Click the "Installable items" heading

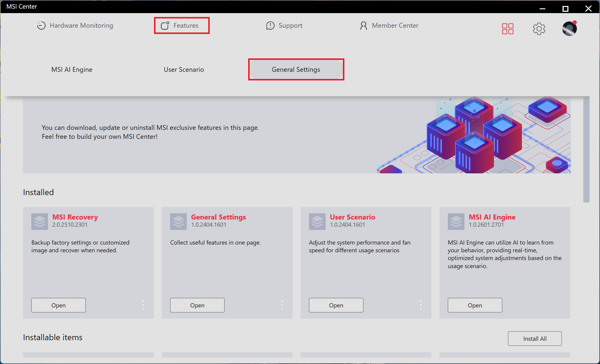(53, 337)
